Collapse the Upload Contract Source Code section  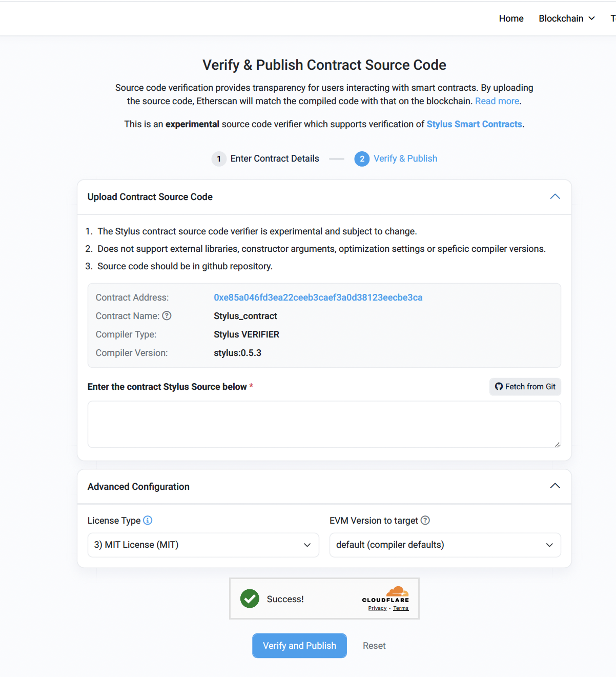(x=555, y=196)
